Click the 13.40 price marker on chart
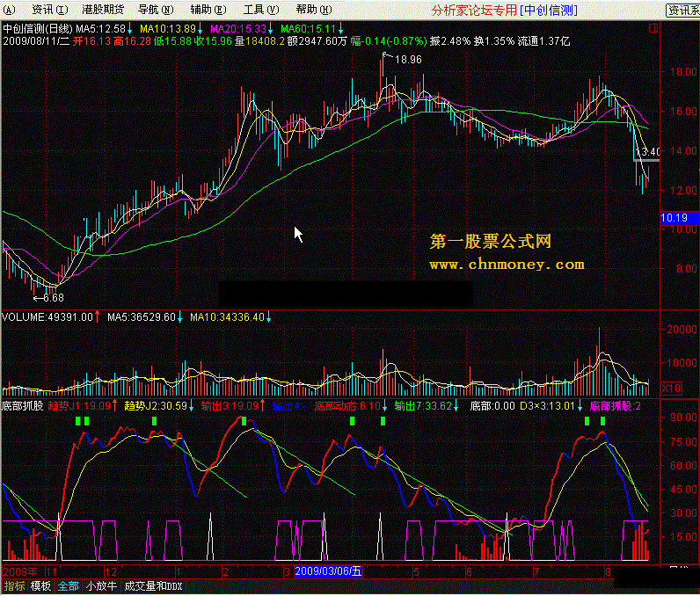 point(648,152)
